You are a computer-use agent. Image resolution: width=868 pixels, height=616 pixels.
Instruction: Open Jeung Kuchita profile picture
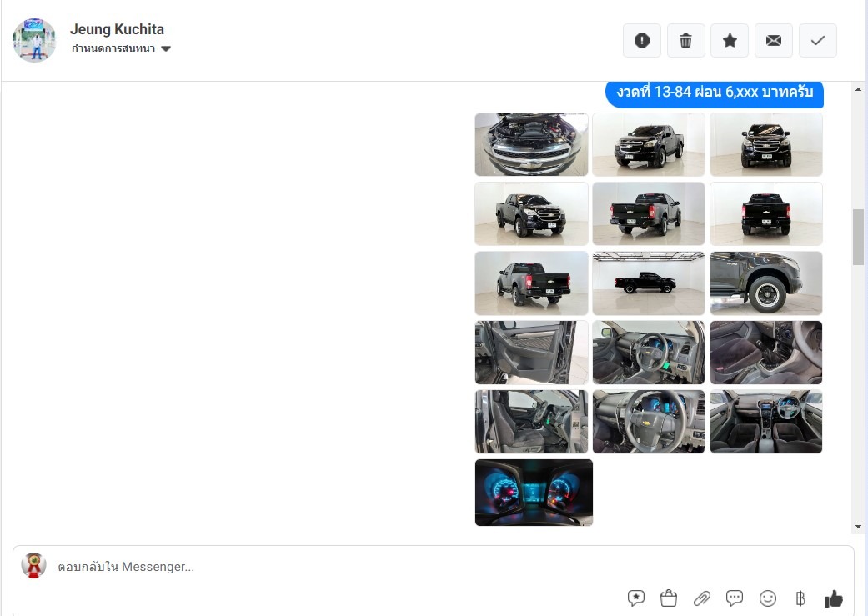[x=34, y=40]
